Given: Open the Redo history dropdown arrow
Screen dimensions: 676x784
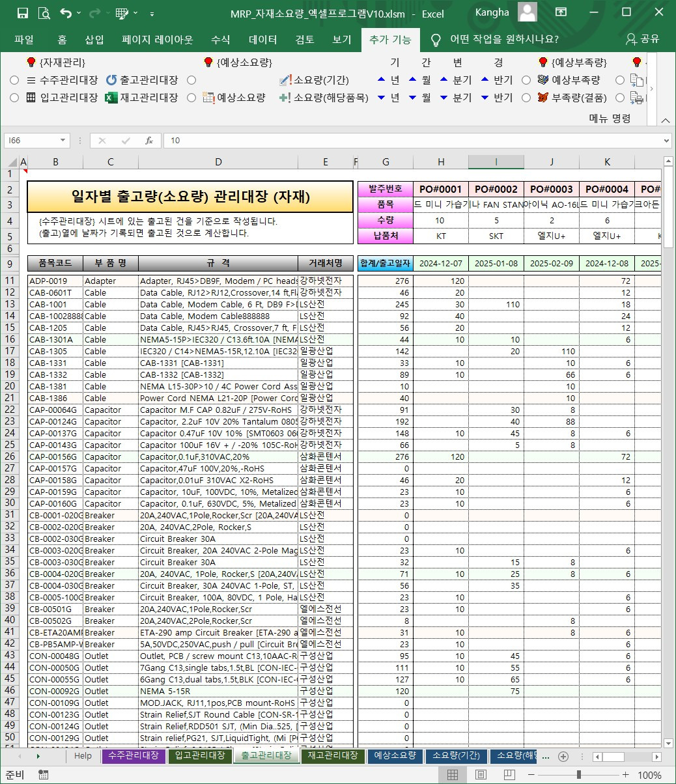Looking at the screenshot, I should tap(108, 13).
